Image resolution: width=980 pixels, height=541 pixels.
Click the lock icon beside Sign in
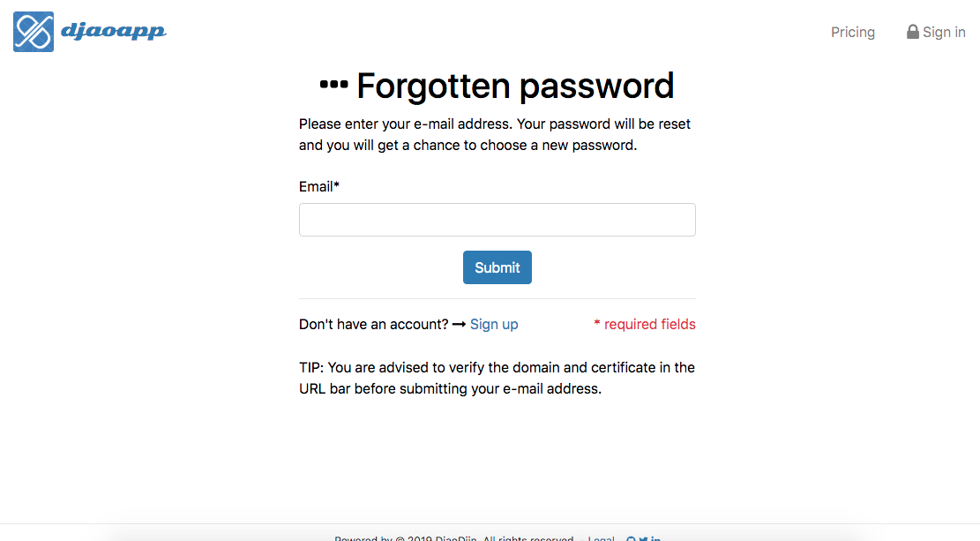click(x=912, y=32)
